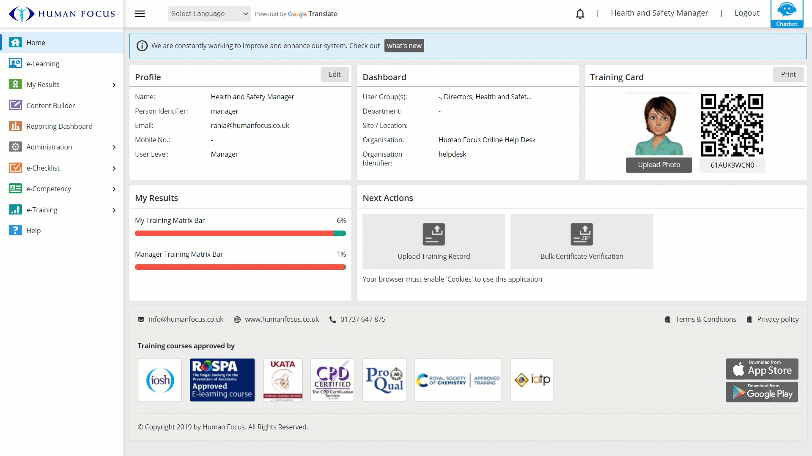Click the hamburger menu icon

coord(140,14)
